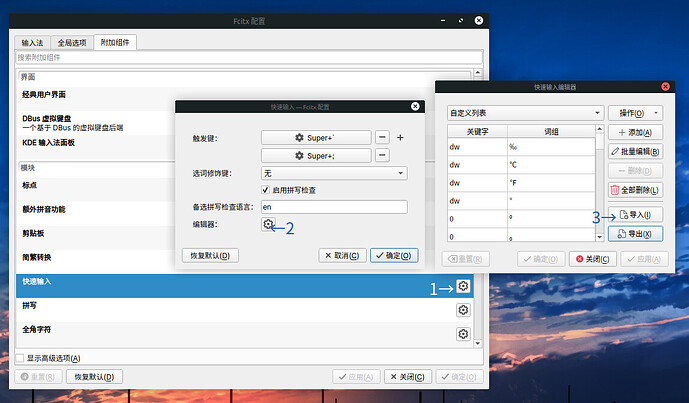Viewport: 689px width, 403px height.
Task: Select the °F phrase cell
Action: pyautogui.click(x=551, y=183)
